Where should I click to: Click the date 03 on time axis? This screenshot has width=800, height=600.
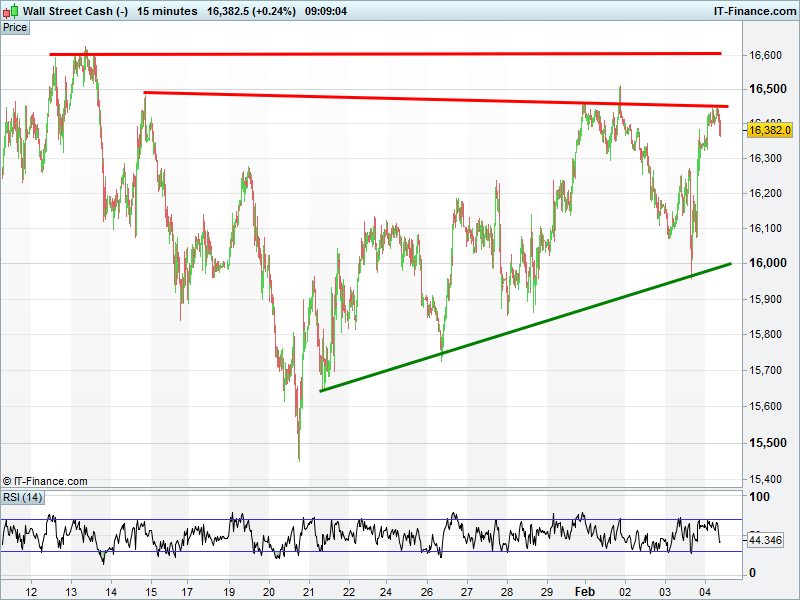tap(665, 592)
